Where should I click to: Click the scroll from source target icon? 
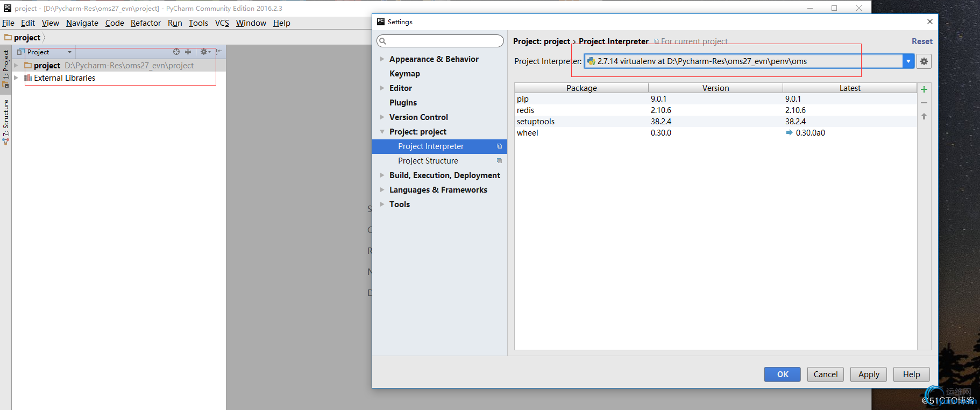coord(176,52)
